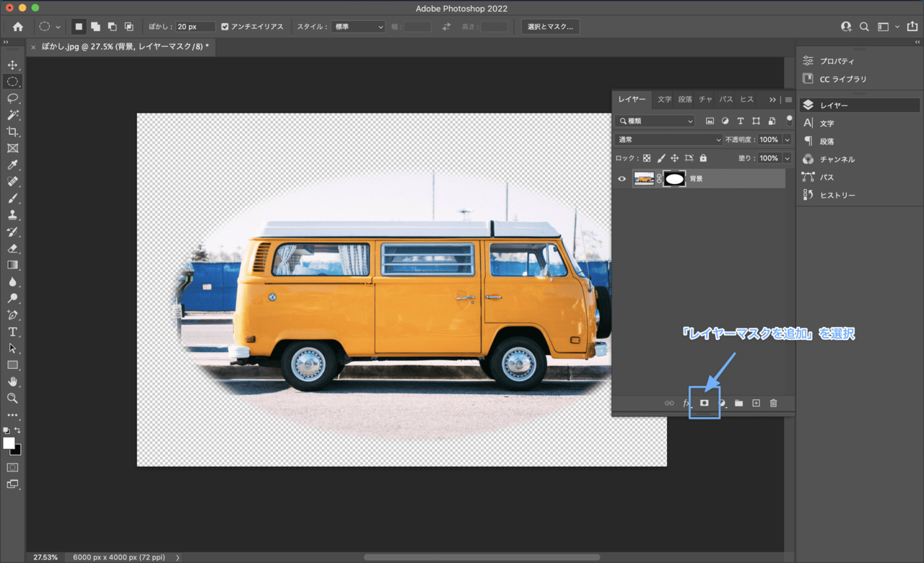The height and width of the screenshot is (563, 924).
Task: Click the layer filter for text layers
Action: pyautogui.click(x=740, y=121)
